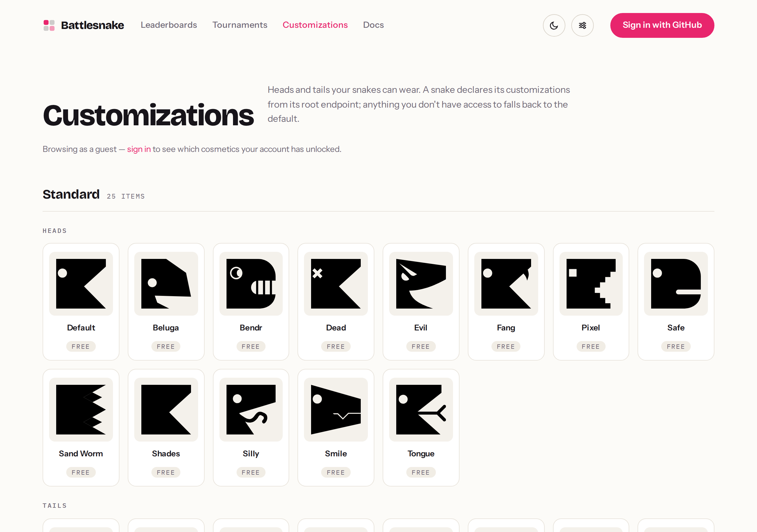Open the Leaderboards nav item
Screen dimensions: 757x532
click(x=169, y=25)
